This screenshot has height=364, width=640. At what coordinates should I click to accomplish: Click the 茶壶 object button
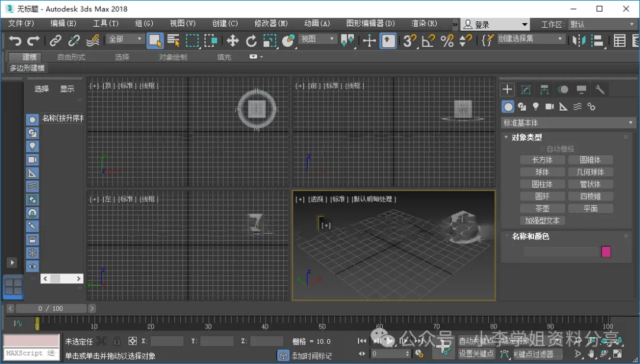click(x=542, y=208)
